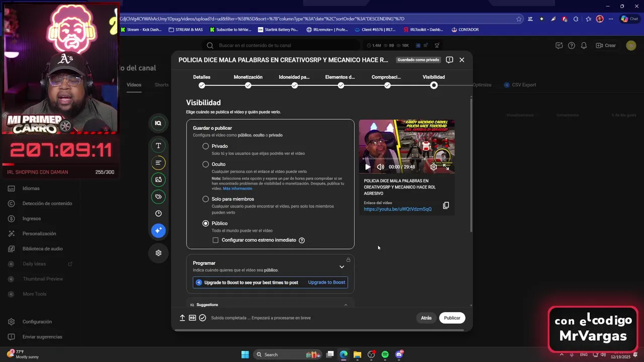
Task: Open the vidIQ clock scheduling tool
Action: tap(158, 214)
